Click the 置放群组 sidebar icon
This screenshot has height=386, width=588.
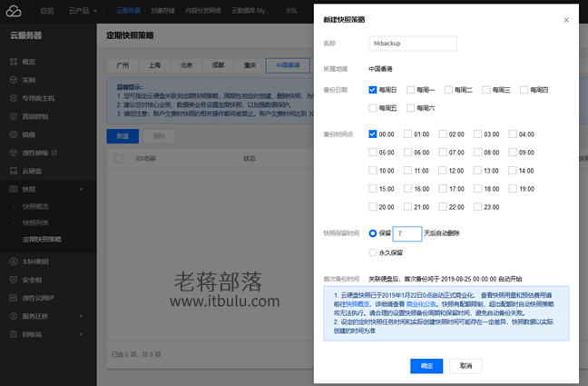click(x=14, y=116)
